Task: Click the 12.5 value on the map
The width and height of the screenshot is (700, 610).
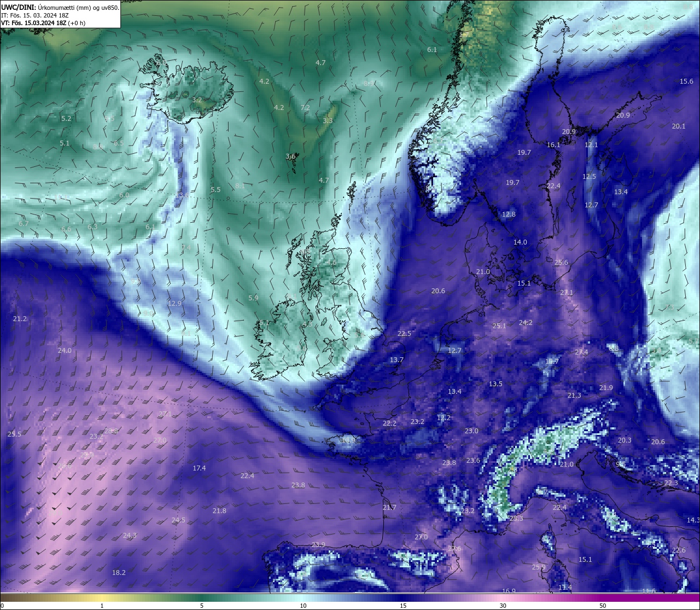Action: (x=589, y=177)
